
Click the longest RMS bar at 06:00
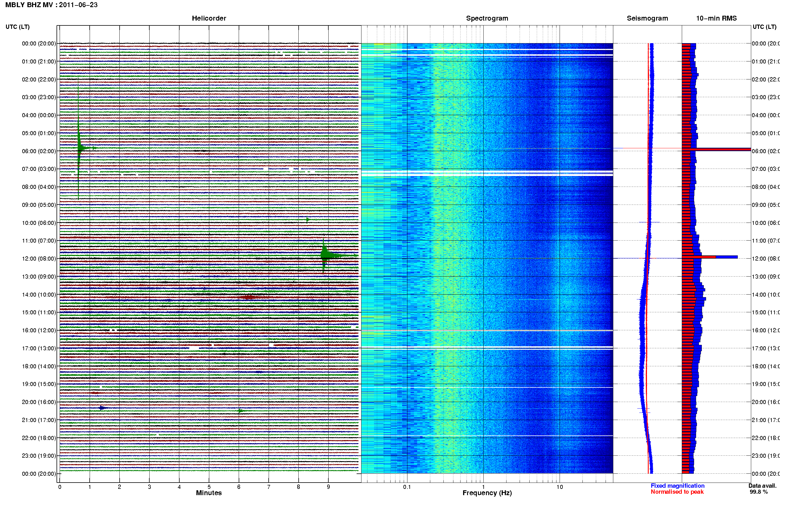(x=716, y=149)
